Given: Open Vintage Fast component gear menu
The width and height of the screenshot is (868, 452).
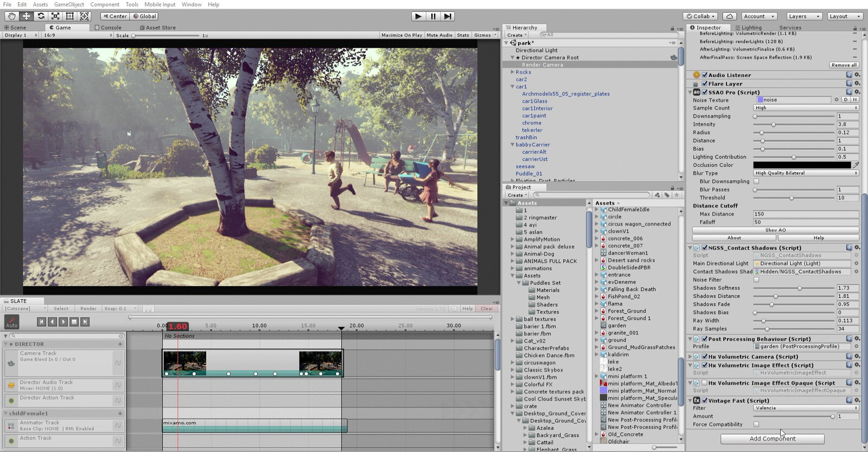Looking at the screenshot, I should [x=857, y=400].
